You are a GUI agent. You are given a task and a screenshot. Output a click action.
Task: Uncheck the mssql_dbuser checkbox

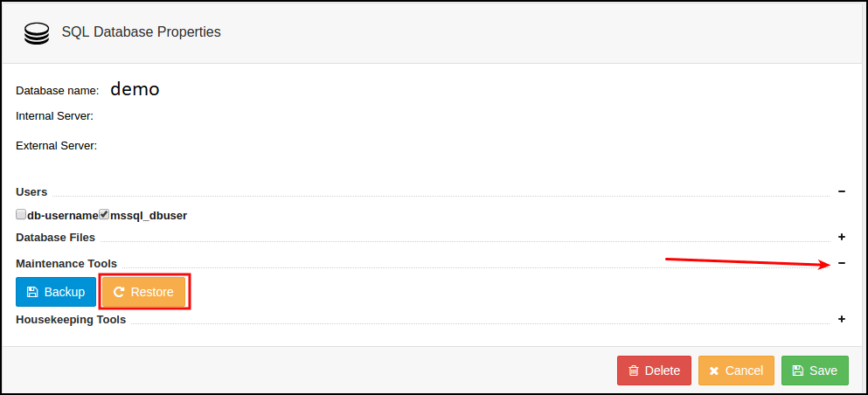coord(104,214)
